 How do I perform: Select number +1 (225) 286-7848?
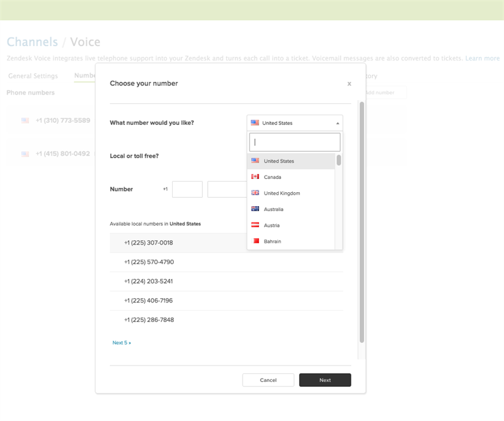(x=149, y=320)
